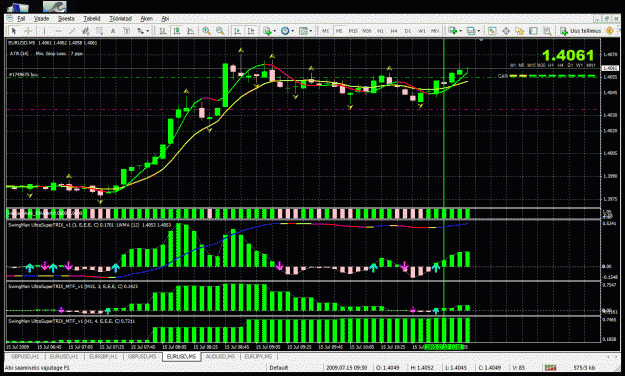Switch chart to bar chart style
The image size is (625, 376).
tap(163, 31)
